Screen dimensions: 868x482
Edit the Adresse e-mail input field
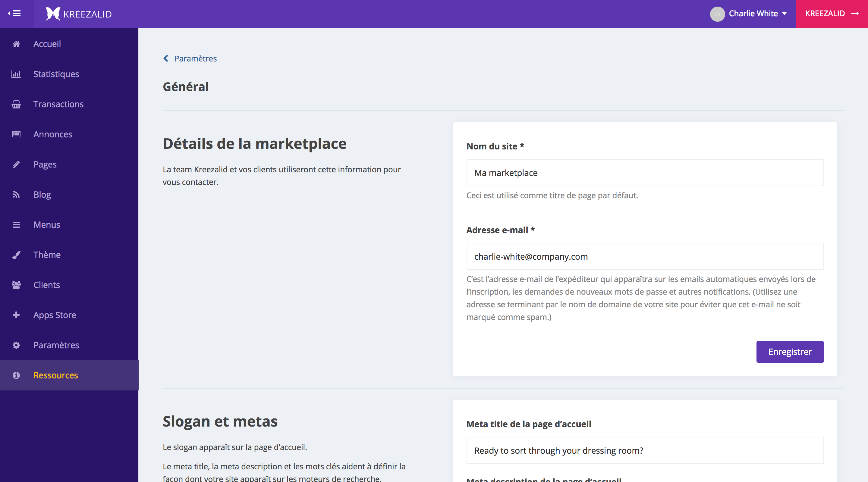(x=645, y=256)
